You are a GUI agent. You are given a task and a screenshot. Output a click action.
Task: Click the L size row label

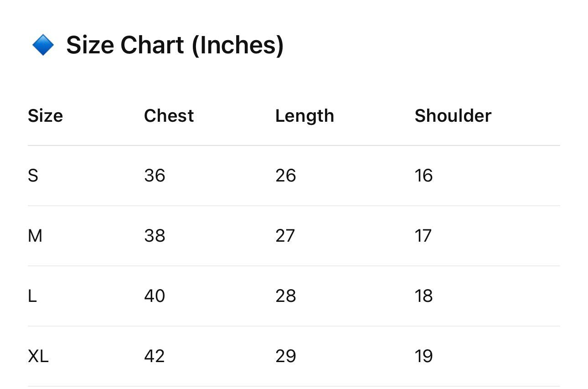click(32, 296)
